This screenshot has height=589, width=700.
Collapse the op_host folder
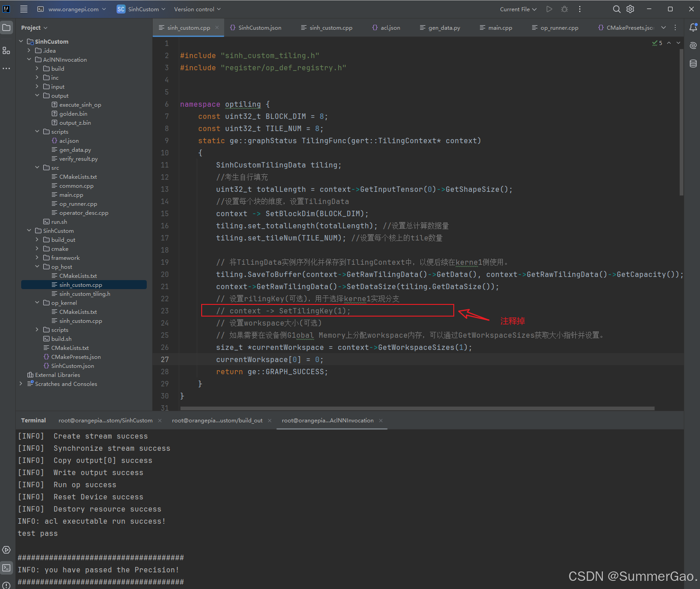tap(37, 267)
